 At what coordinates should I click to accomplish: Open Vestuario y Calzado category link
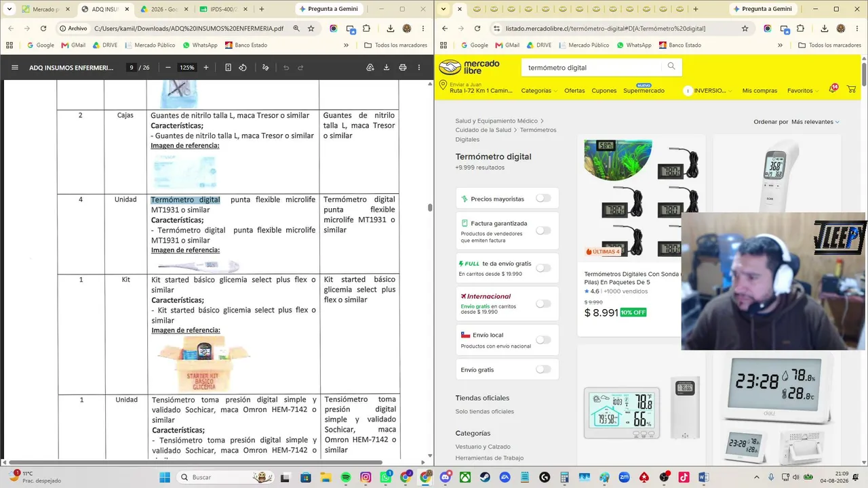tap(483, 447)
